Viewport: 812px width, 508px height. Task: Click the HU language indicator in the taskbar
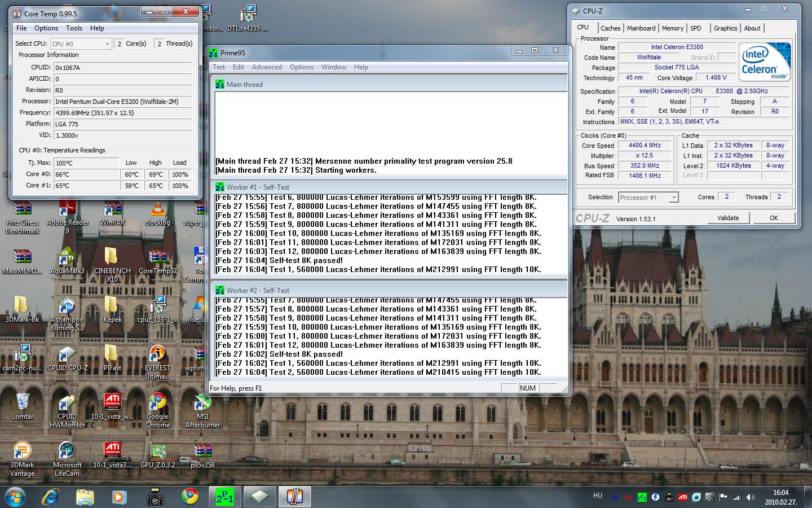click(598, 496)
